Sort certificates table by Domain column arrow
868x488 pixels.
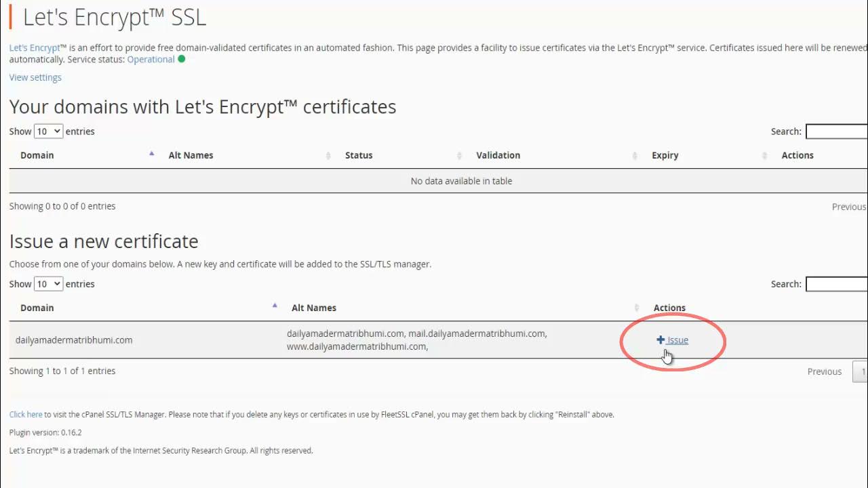[x=151, y=155]
